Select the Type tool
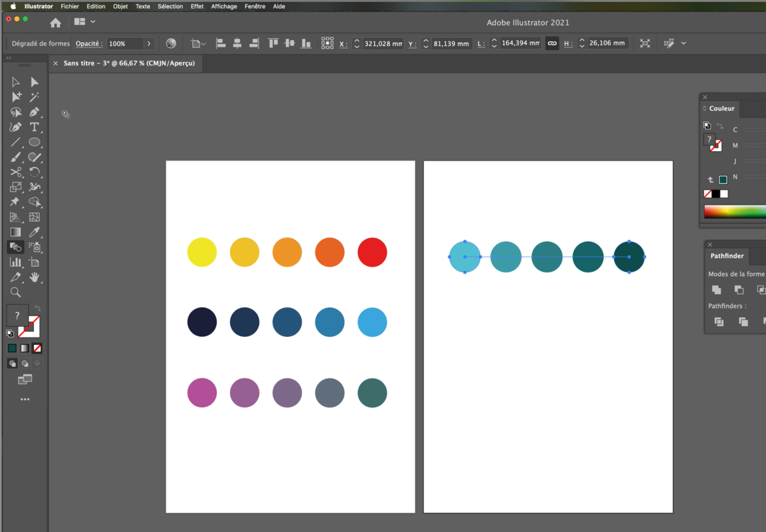Screen dimensions: 766x532 click(x=34, y=127)
